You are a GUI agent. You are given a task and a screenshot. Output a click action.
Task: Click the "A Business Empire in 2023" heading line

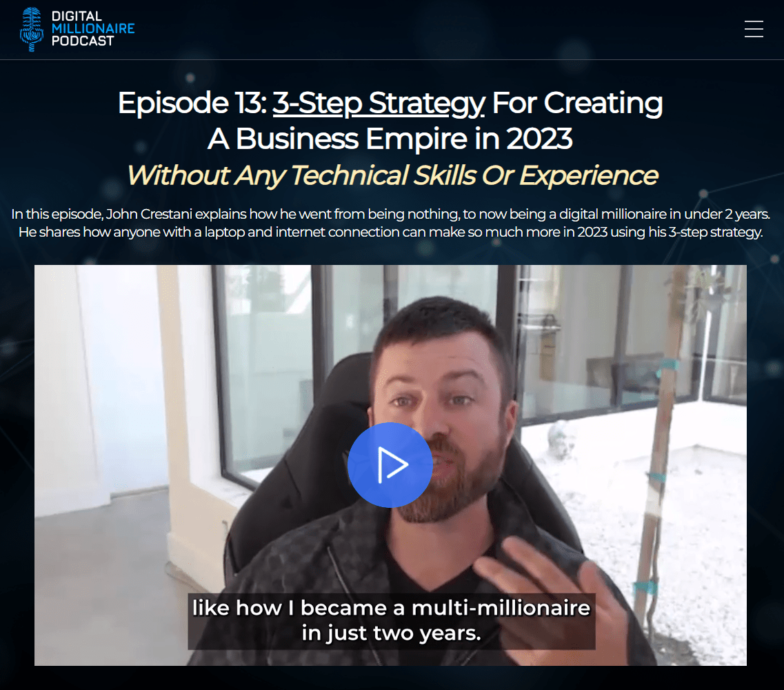[x=390, y=139]
